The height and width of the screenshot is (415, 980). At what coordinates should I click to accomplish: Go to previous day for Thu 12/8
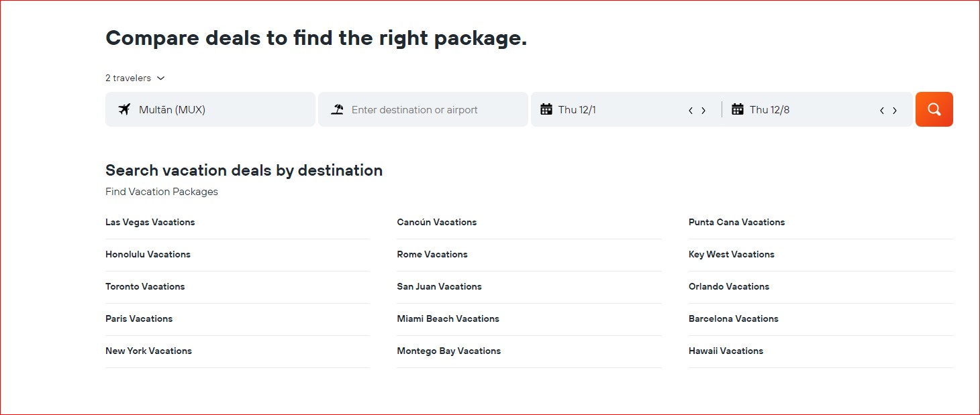pyautogui.click(x=881, y=111)
